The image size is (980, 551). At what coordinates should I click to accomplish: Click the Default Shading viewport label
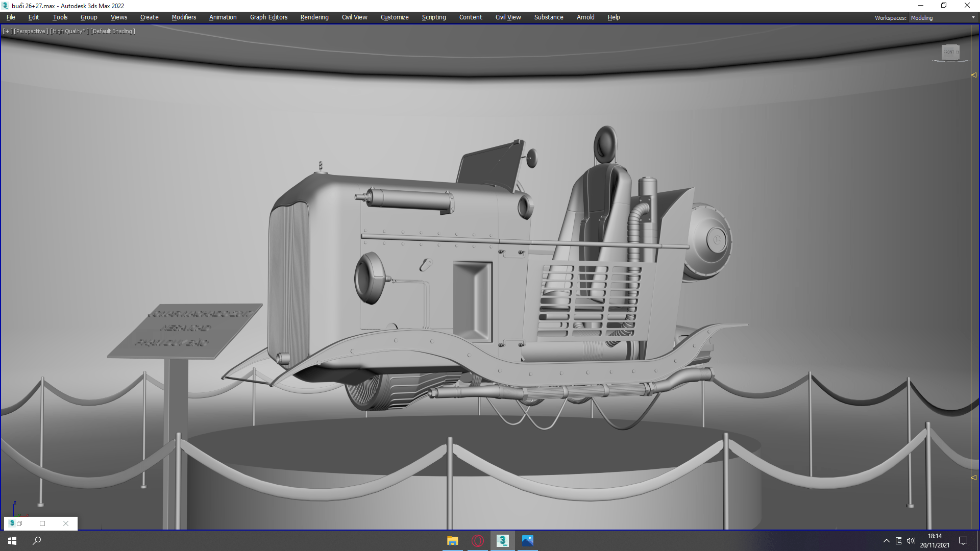(112, 31)
